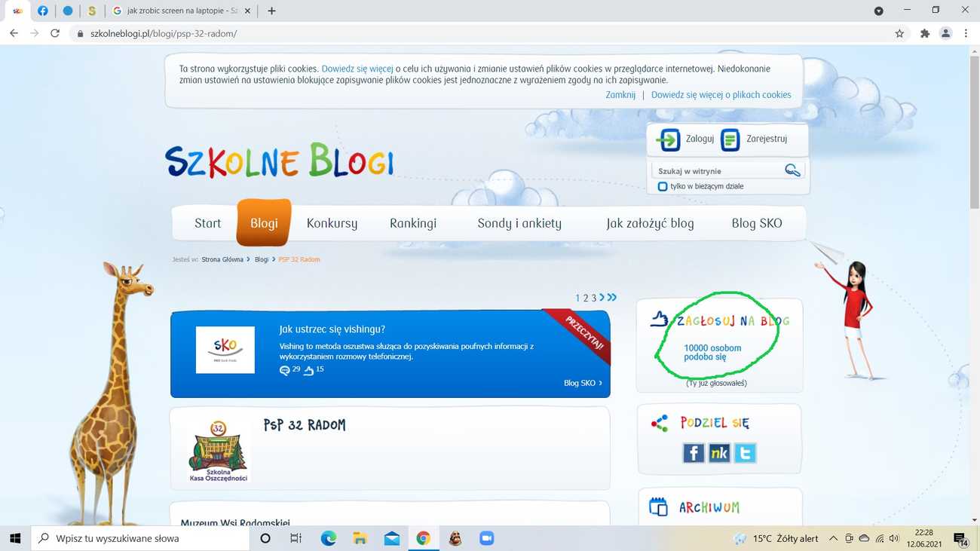The height and width of the screenshot is (551, 980).
Task: Click the Zaloguj text link
Action: (700, 139)
